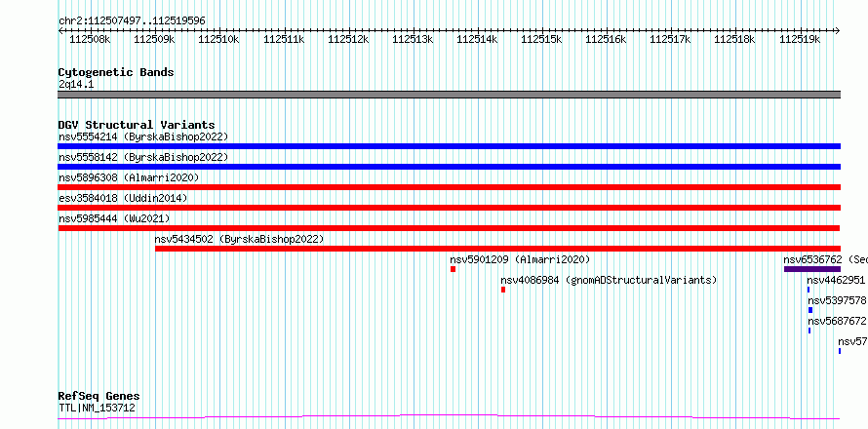Image resolution: width=868 pixels, height=429 pixels.
Task: Click the 2q14.1 band label
Action: click(76, 84)
